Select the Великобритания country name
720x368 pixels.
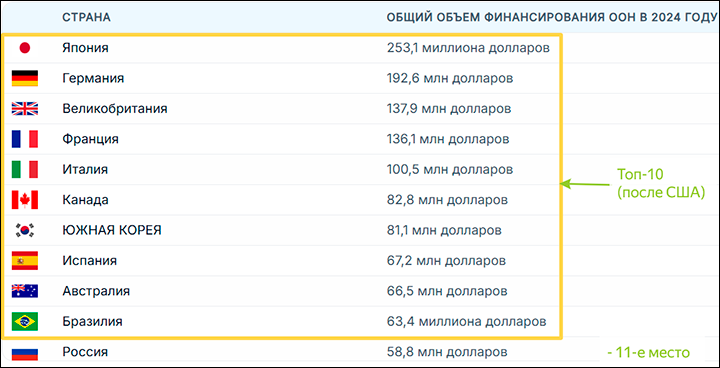(115, 109)
